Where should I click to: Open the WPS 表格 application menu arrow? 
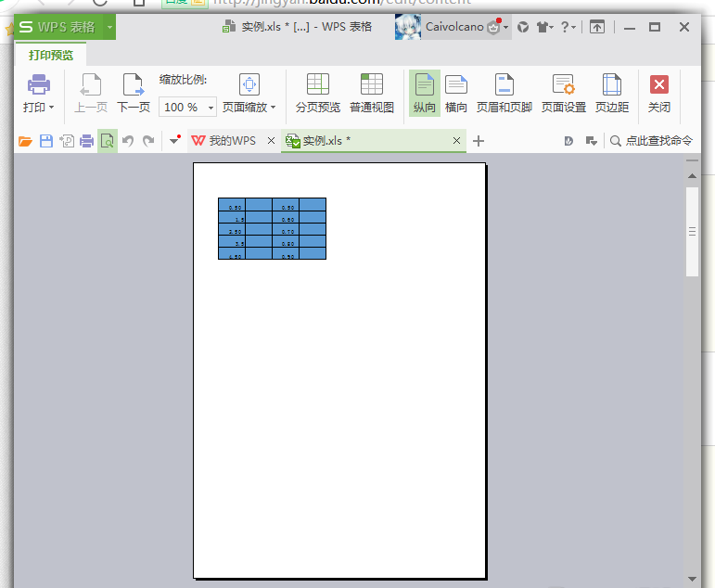(x=109, y=27)
